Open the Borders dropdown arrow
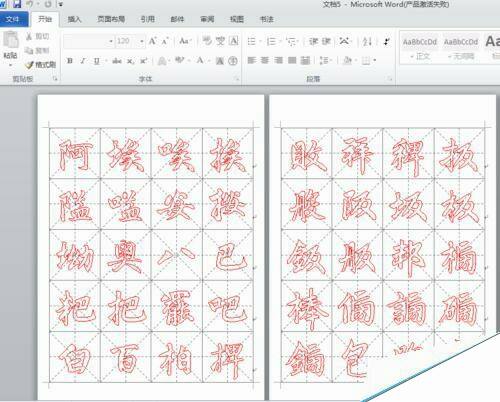500x402 pixels. tap(375, 60)
